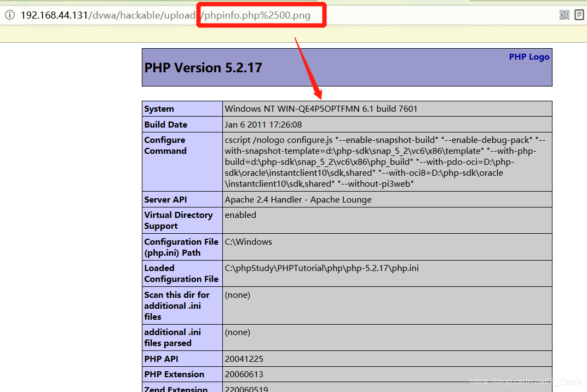Click the site information icon in address bar
This screenshot has height=392, width=587.
pyautogui.click(x=10, y=15)
